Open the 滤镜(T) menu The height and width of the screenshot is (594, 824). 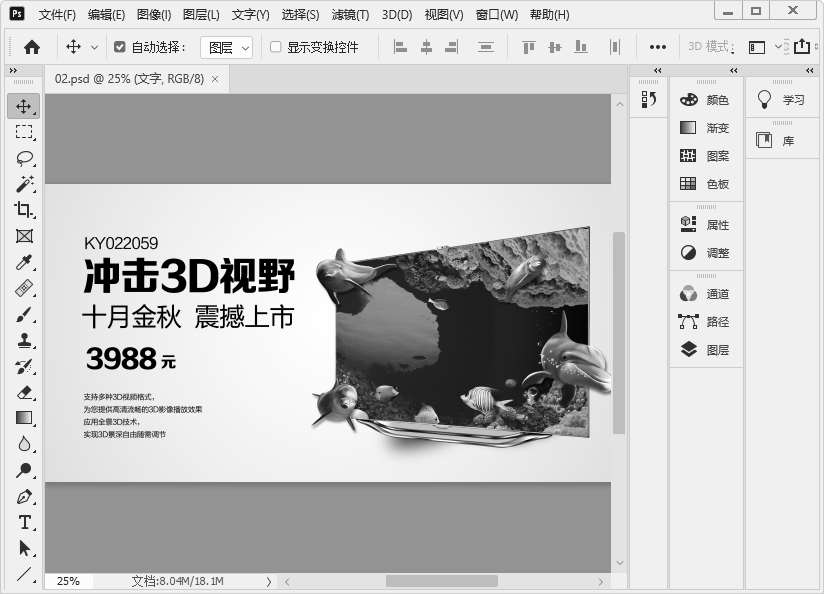(350, 15)
